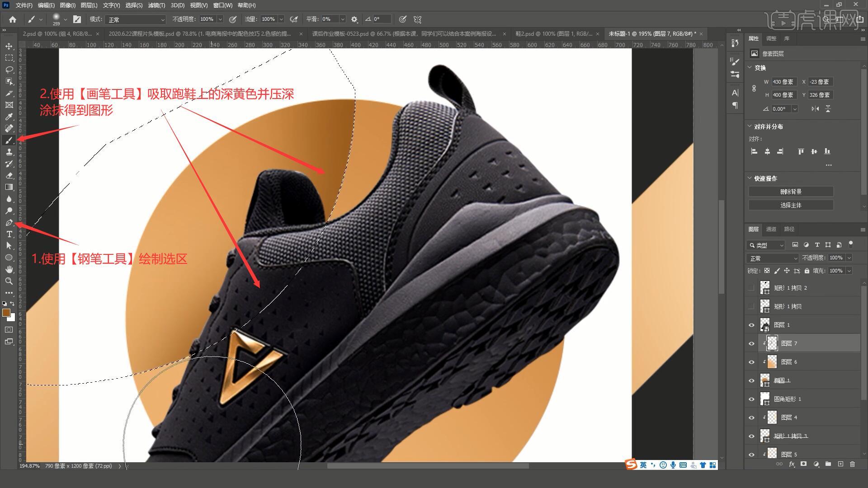Click the 选择主体 button

791,205
